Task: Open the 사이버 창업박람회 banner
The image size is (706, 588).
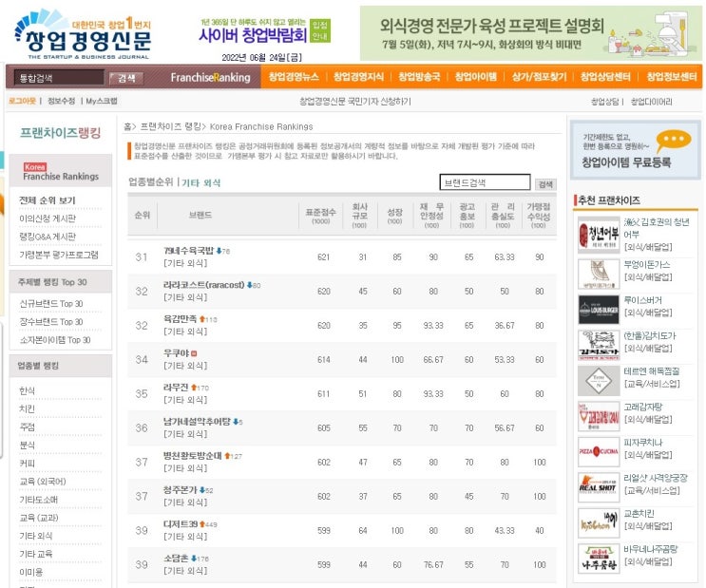Action: [x=265, y=31]
